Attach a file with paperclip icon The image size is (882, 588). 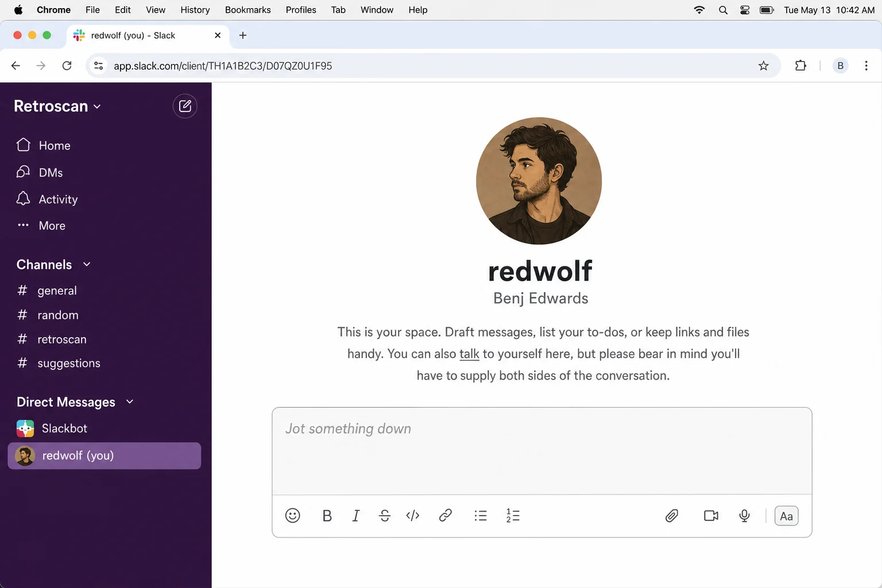tap(672, 516)
